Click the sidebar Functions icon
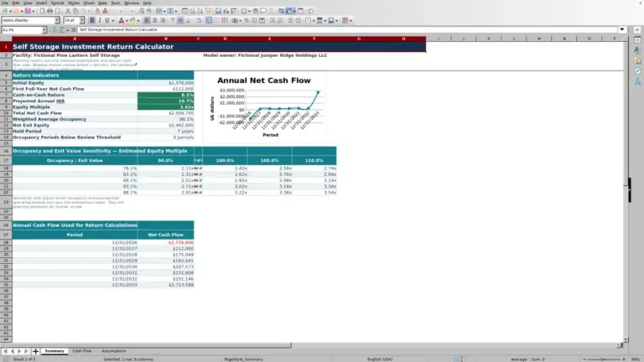644x362 pixels. (637, 81)
